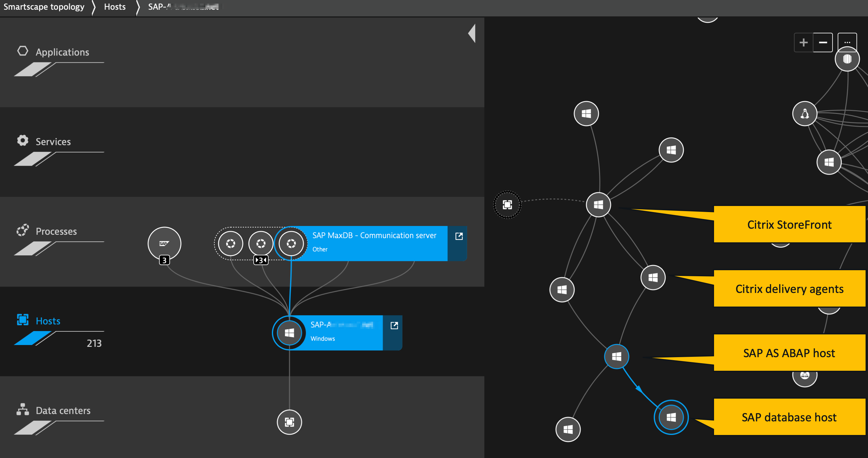Select the dashed data center node in map
Image resolution: width=868 pixels, height=458 pixels.
[507, 204]
